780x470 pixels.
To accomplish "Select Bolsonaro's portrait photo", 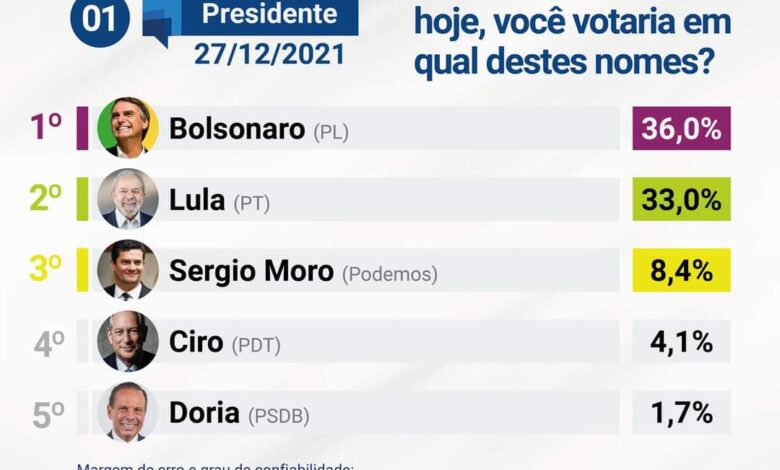I will (x=128, y=127).
